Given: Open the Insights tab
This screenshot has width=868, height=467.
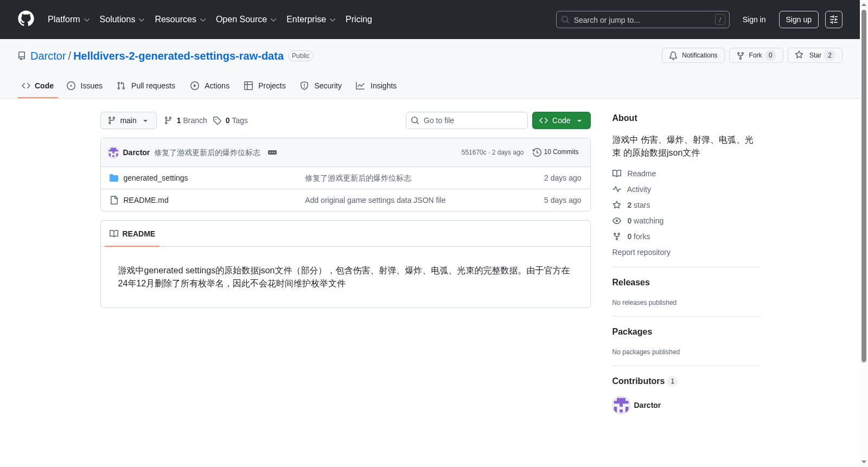Looking at the screenshot, I should tap(376, 86).
